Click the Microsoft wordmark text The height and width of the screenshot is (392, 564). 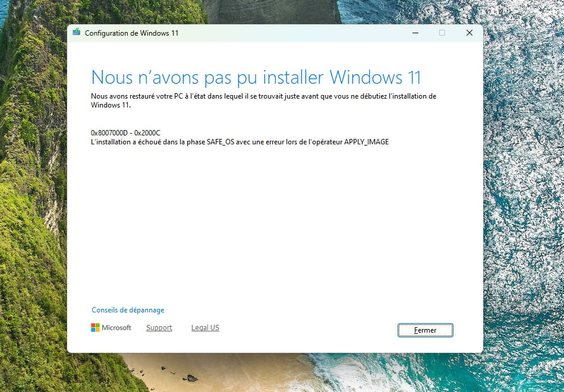coord(116,328)
